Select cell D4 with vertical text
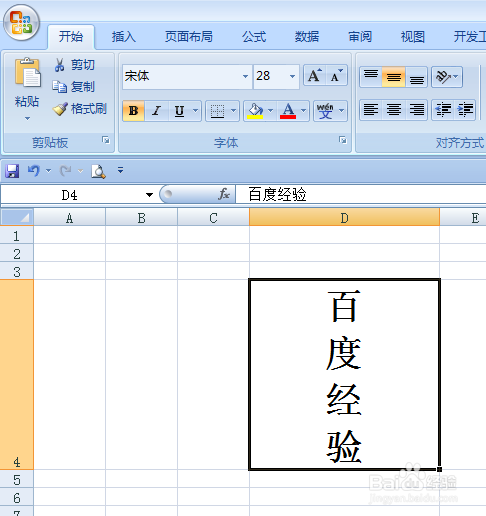 [344, 375]
